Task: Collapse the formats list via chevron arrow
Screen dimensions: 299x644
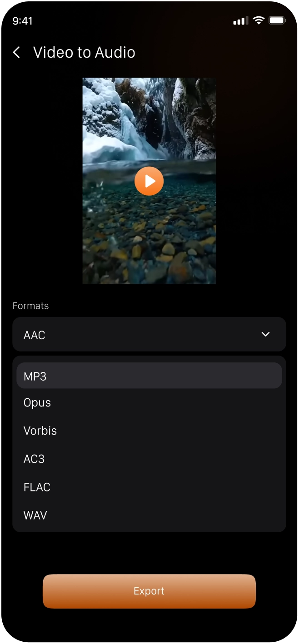Action: 266,334
